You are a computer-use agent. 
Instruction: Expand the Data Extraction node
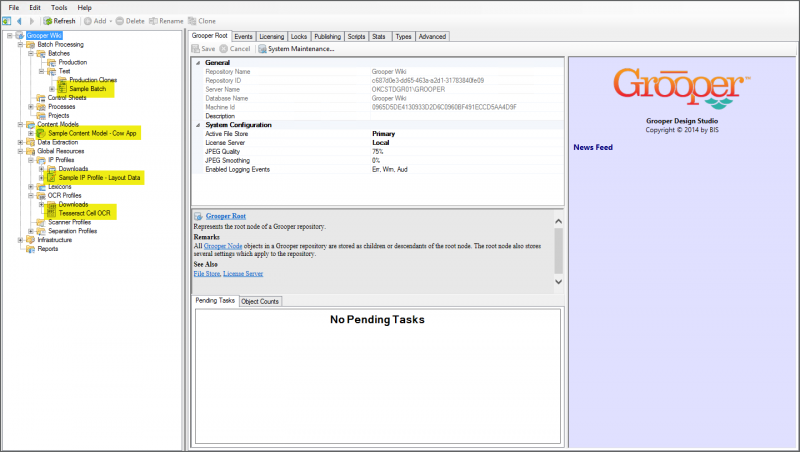click(x=20, y=142)
